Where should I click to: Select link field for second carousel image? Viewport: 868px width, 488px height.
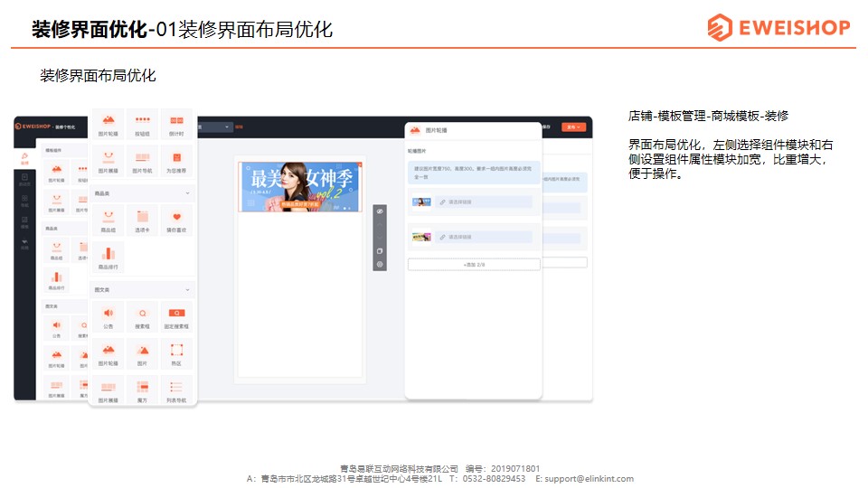[484, 237]
